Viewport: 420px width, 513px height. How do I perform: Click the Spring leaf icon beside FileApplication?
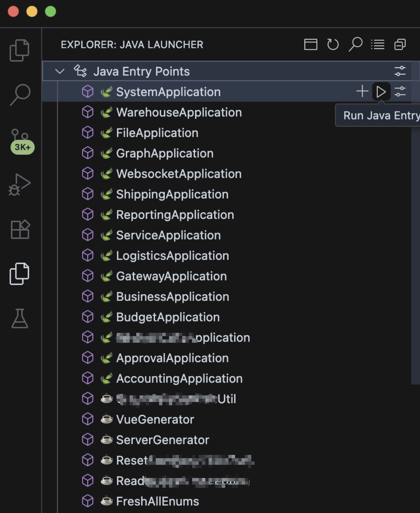point(106,133)
